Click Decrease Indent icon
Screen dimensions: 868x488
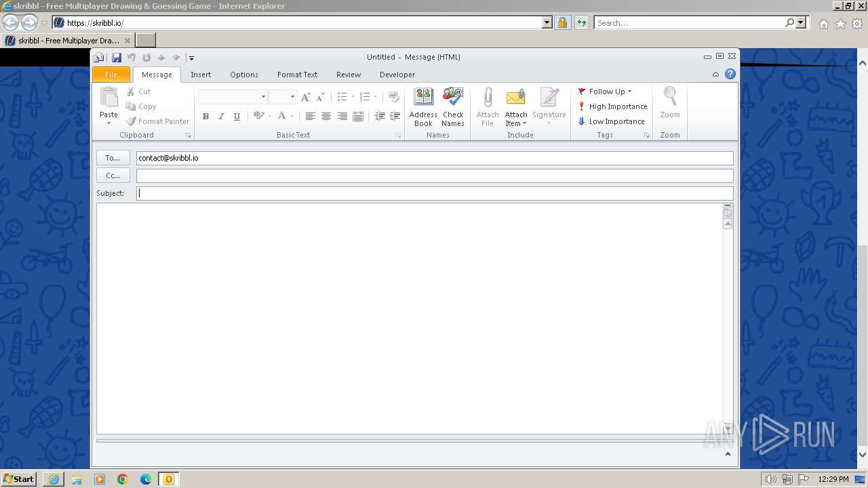pyautogui.click(x=380, y=117)
